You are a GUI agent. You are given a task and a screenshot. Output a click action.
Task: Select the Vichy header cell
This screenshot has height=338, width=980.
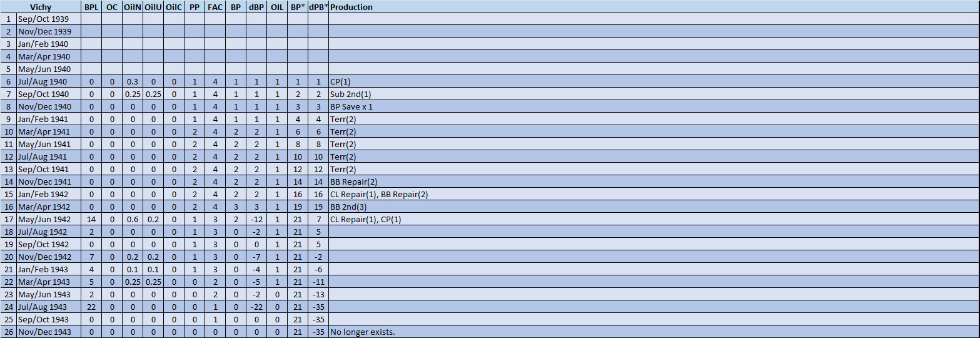point(41,7)
